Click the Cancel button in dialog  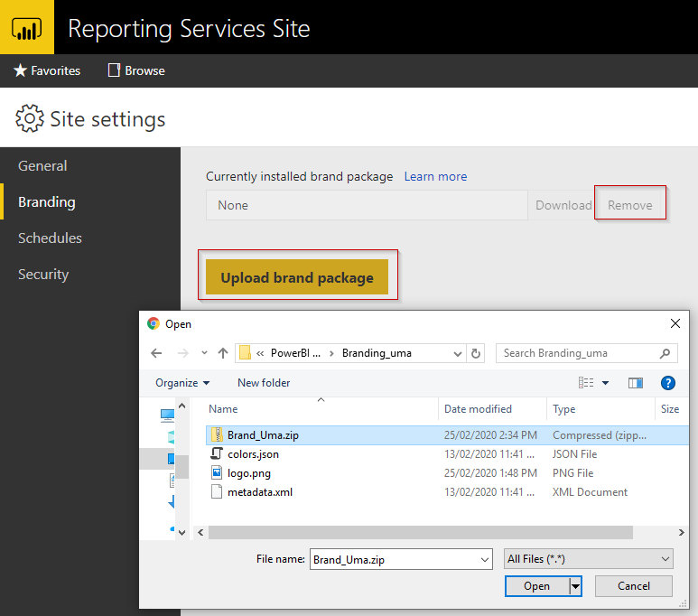pyautogui.click(x=634, y=586)
